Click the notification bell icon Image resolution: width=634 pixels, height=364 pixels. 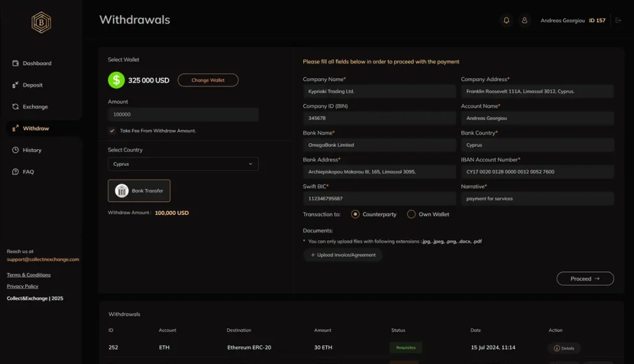pos(506,20)
